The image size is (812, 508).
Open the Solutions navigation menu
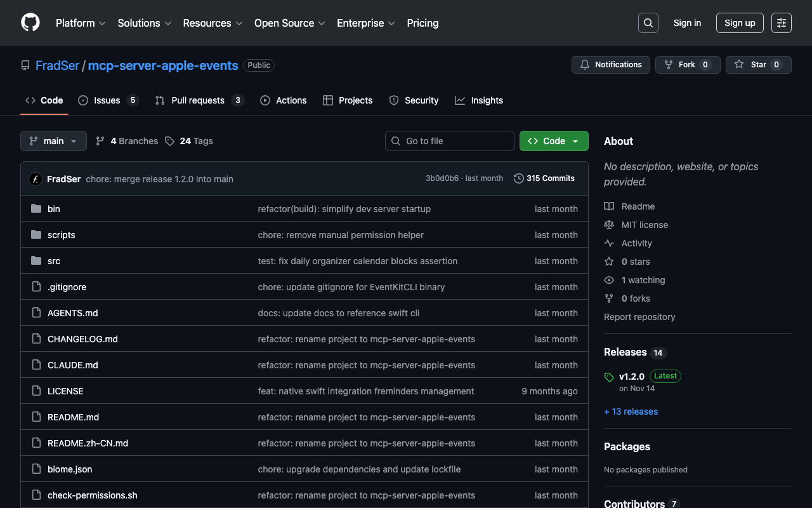pyautogui.click(x=144, y=23)
